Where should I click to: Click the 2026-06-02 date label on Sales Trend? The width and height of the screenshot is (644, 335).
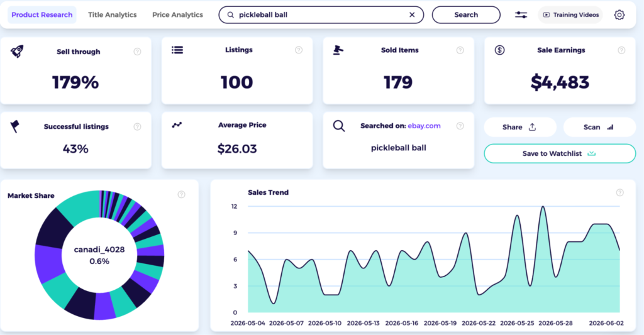point(606,323)
